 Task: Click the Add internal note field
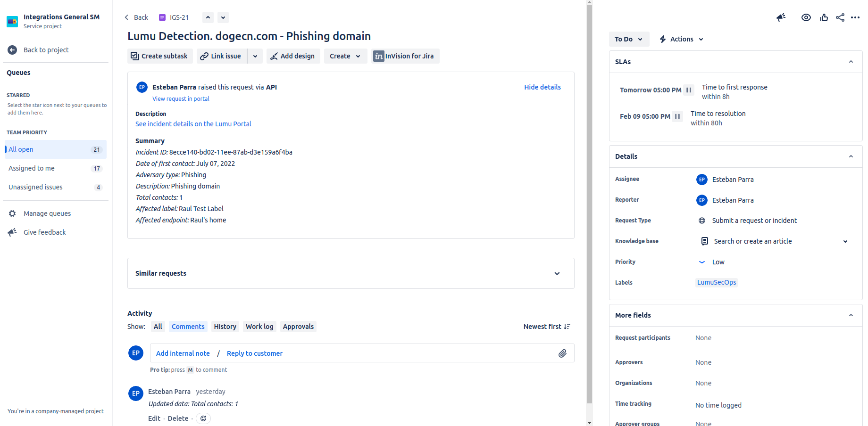[183, 353]
